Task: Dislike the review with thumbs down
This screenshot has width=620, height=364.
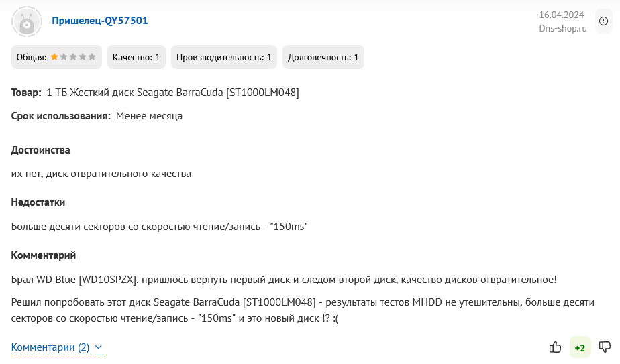Action: tap(605, 347)
